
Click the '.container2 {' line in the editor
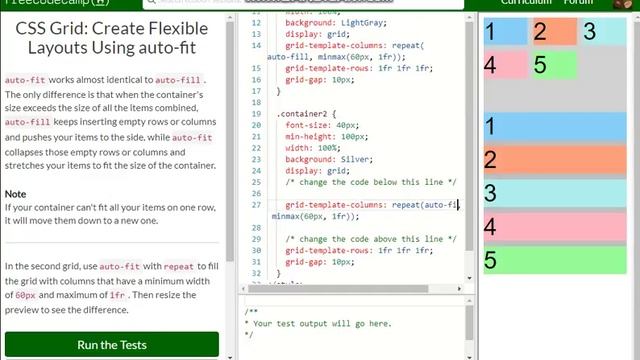click(x=306, y=114)
